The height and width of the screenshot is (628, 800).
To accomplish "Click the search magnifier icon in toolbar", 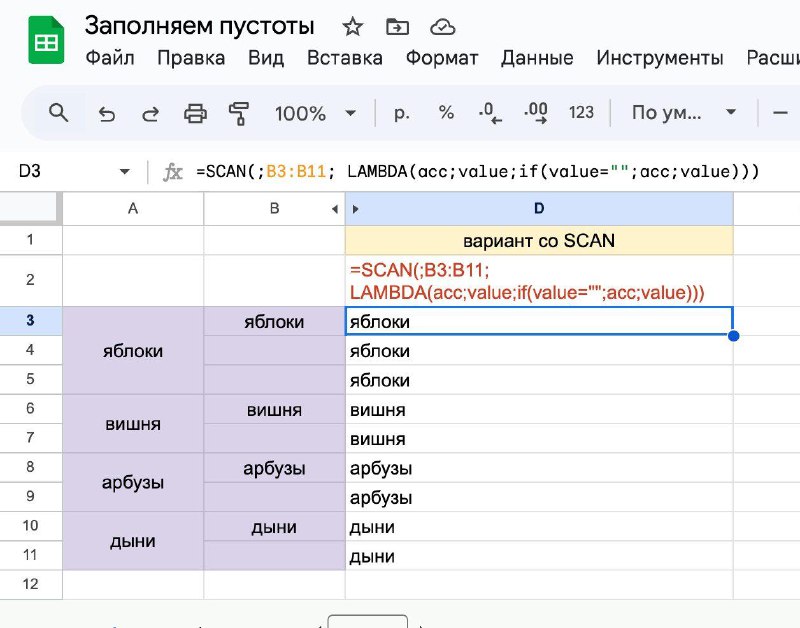I will (x=58, y=113).
